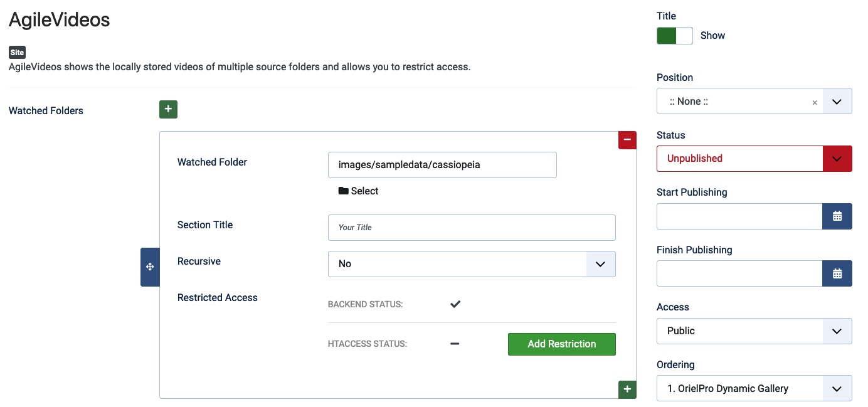Open the Finish Publishing calendar picker
Image resolution: width=868 pixels, height=407 pixels.
[x=837, y=273]
